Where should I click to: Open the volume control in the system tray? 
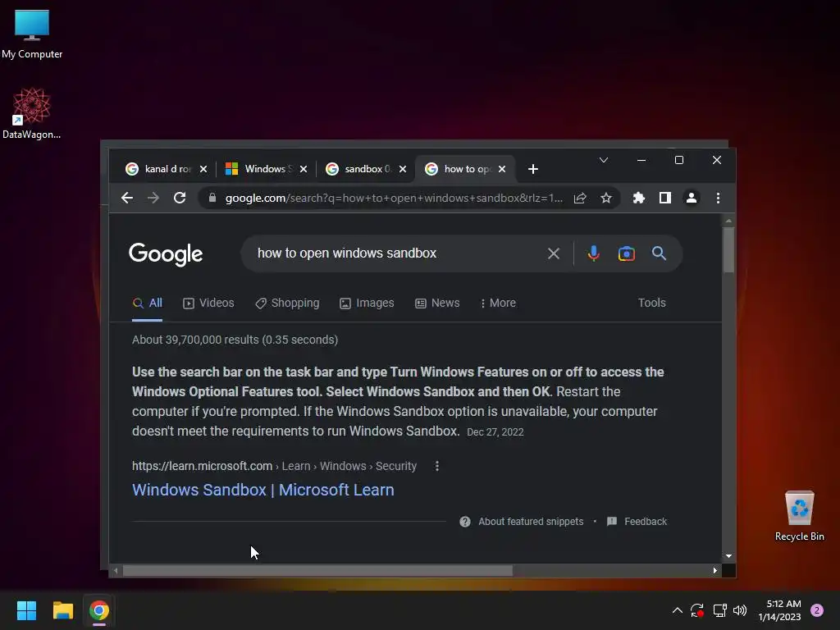click(740, 610)
